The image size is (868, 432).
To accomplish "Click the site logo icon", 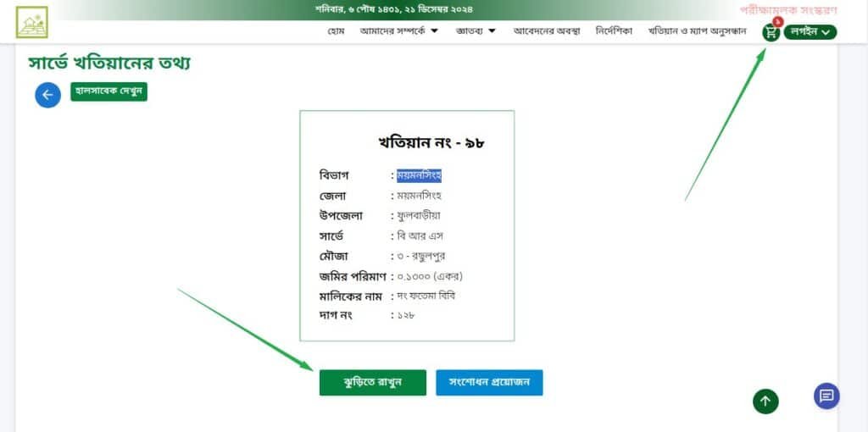I will (31, 22).
